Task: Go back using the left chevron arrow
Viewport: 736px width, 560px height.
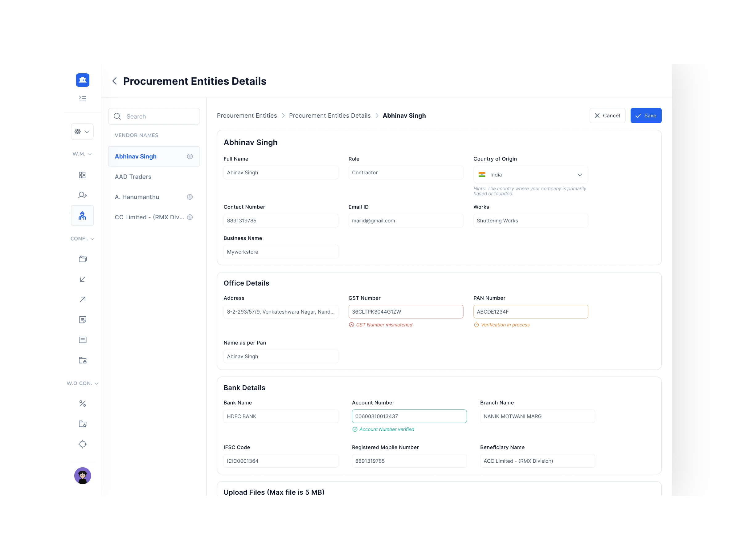Action: [x=114, y=81]
